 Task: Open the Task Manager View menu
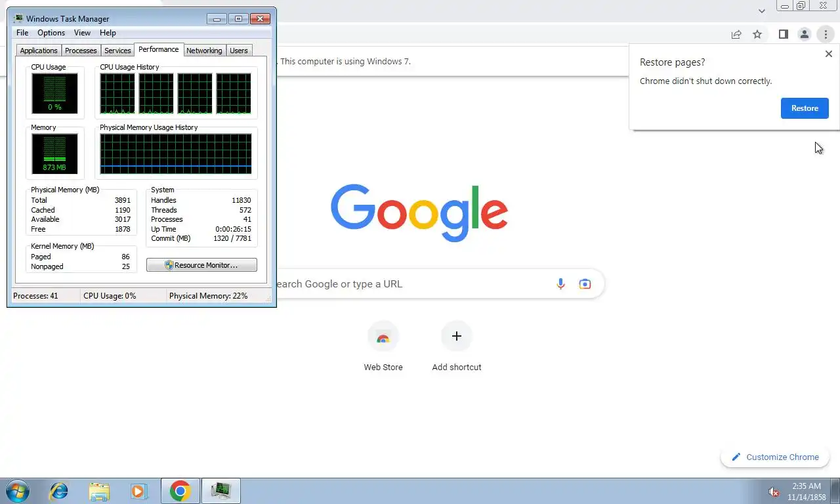(82, 33)
